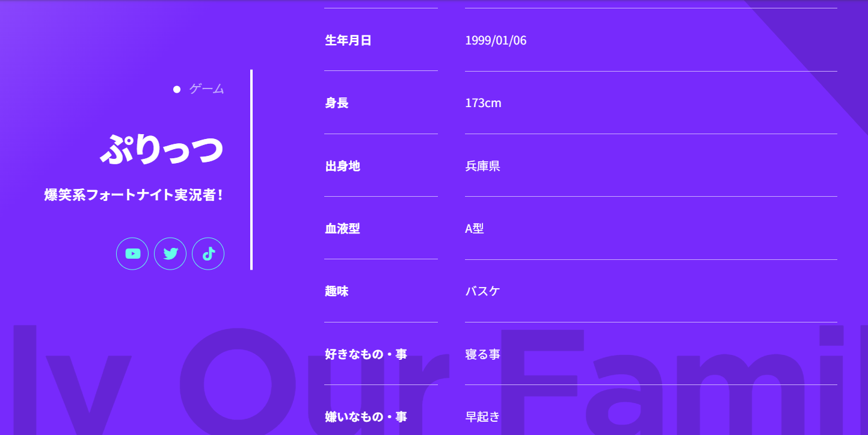The width and height of the screenshot is (868, 435).
Task: Open the Twitter profile icon
Action: [170, 254]
